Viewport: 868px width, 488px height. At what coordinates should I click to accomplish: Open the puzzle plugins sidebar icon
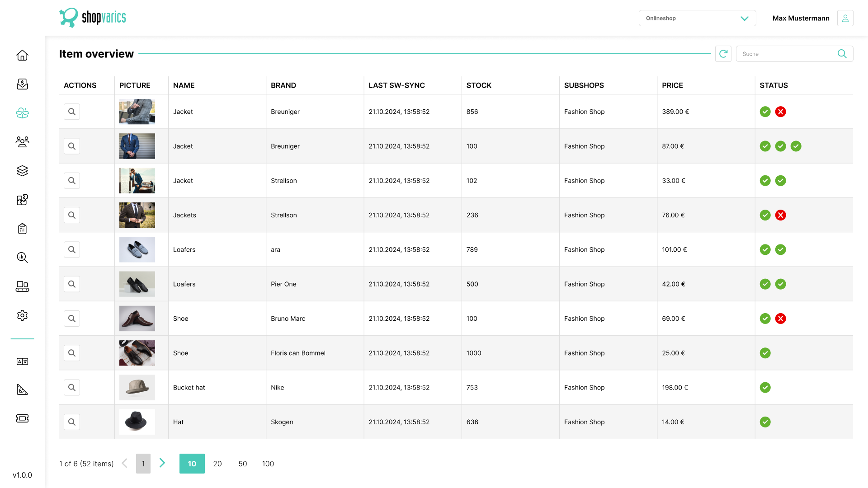coord(22,200)
